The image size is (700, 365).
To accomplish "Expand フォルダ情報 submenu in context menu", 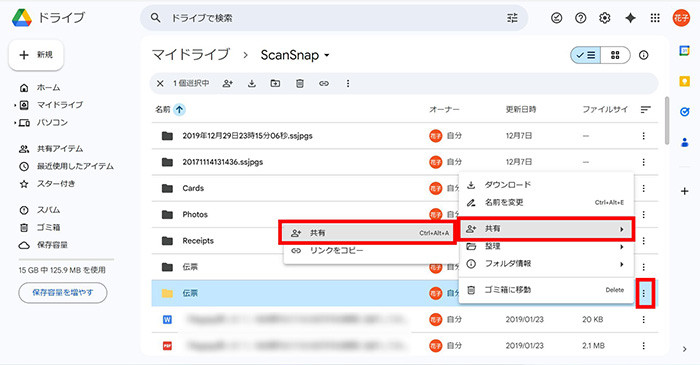I will [546, 264].
